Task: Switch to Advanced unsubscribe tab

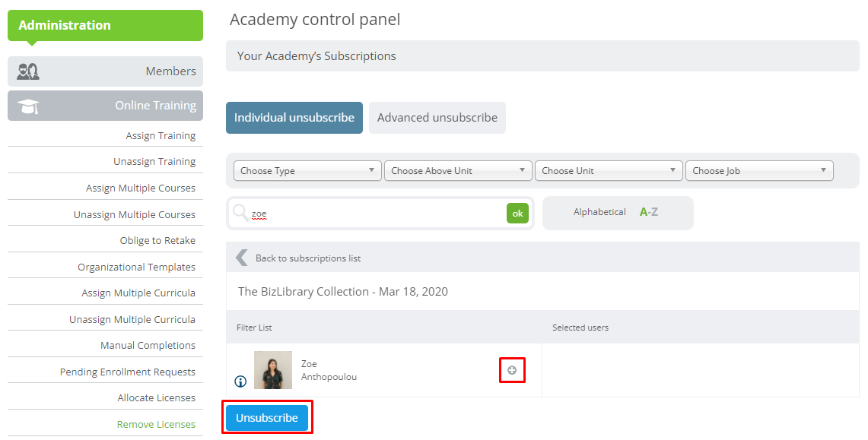Action: [437, 118]
